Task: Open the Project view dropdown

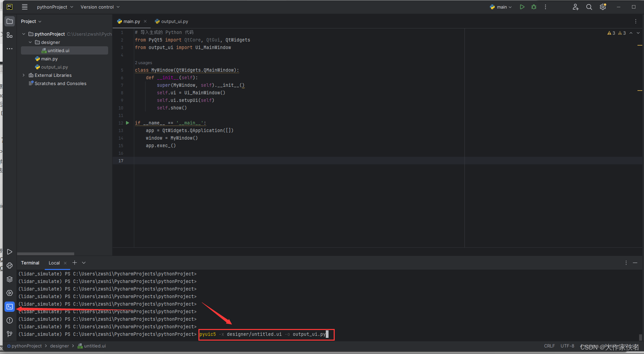Action: click(31, 21)
